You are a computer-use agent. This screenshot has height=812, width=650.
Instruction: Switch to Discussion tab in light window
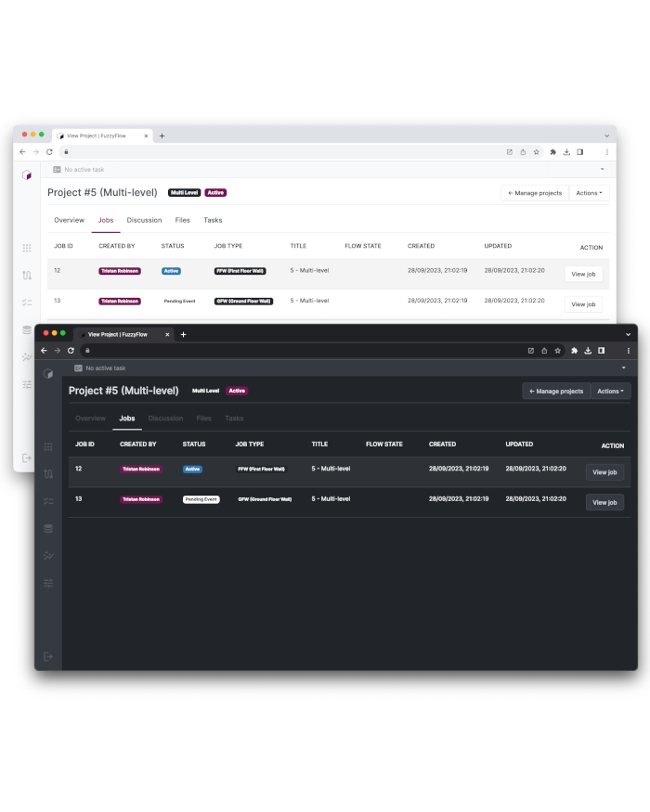coord(144,220)
